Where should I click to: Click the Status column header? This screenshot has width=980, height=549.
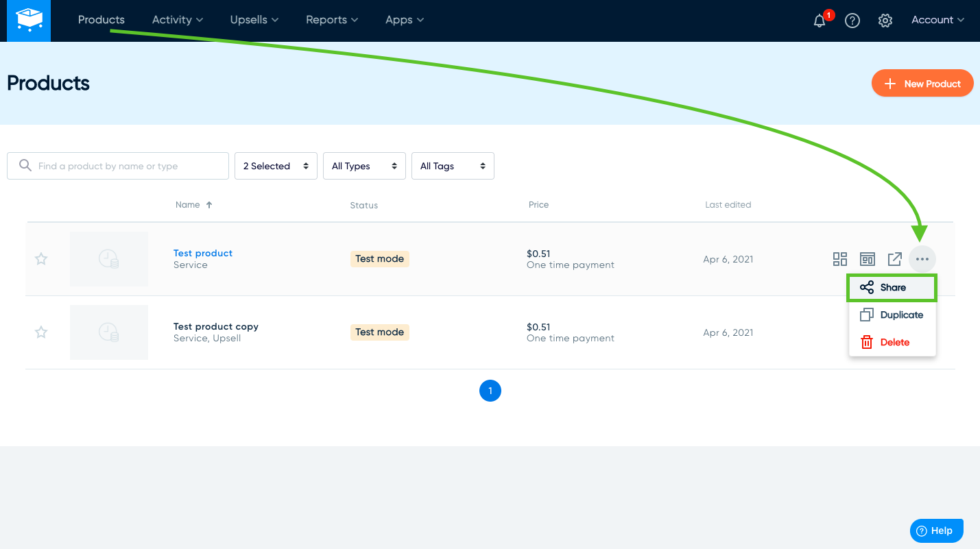click(364, 205)
